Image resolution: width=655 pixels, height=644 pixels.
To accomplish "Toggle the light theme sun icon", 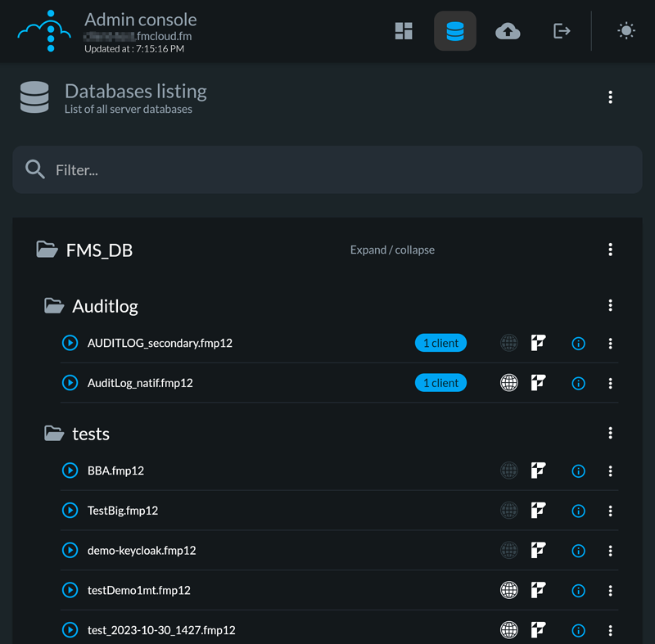I will [626, 30].
